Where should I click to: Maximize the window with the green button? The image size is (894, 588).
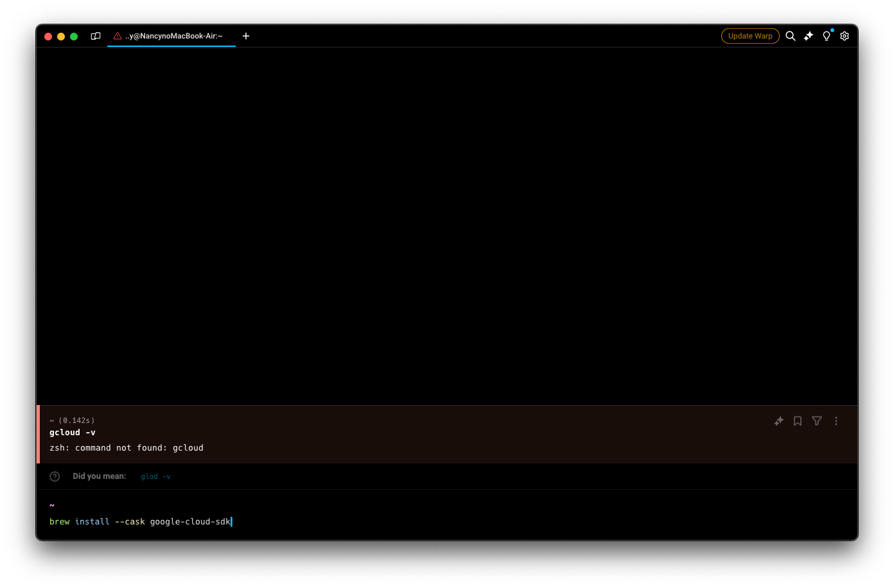tap(74, 37)
